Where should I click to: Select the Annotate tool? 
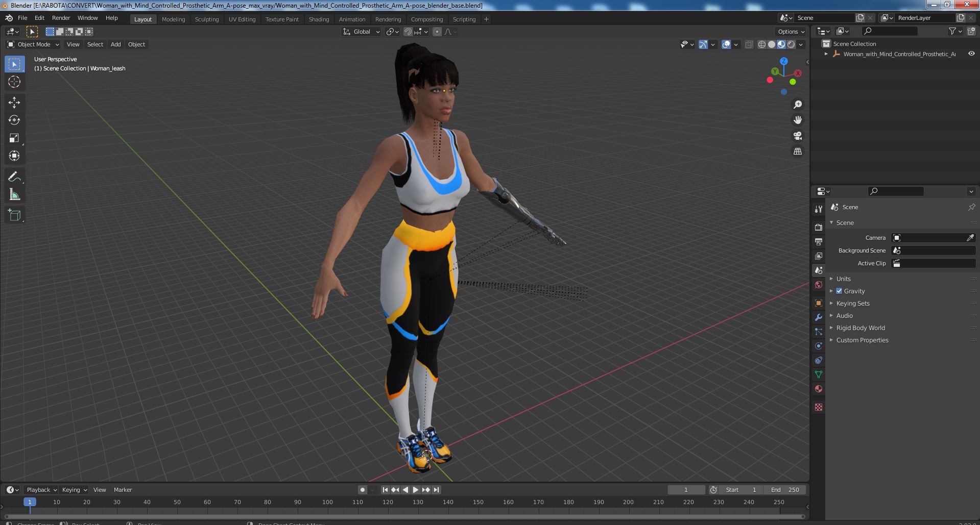[x=14, y=177]
